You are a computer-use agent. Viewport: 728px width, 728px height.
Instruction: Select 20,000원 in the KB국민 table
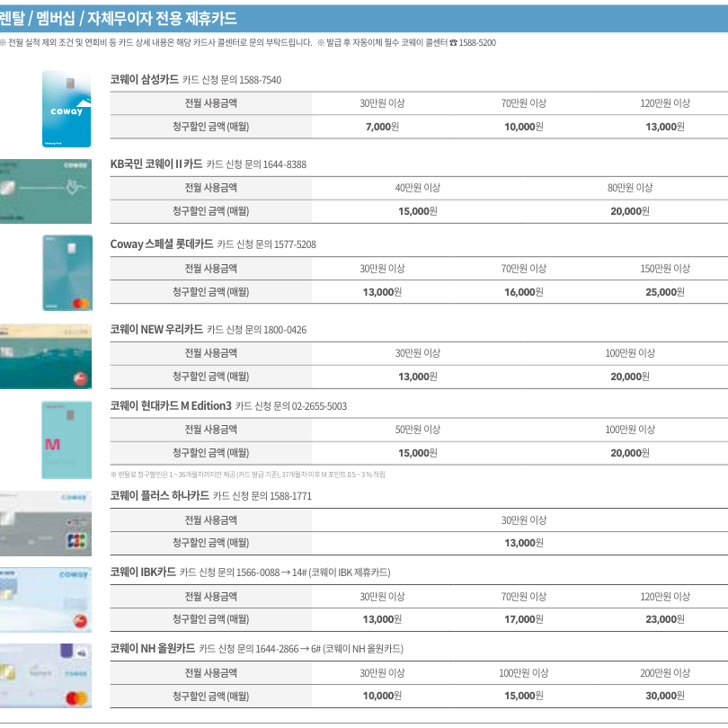click(630, 211)
